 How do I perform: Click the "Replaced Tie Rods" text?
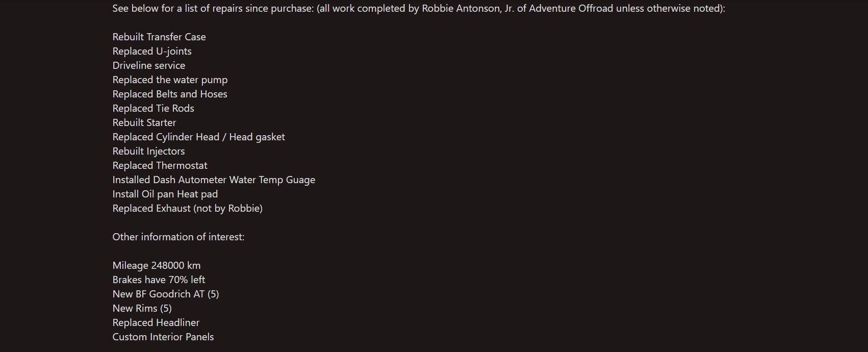[x=154, y=108]
